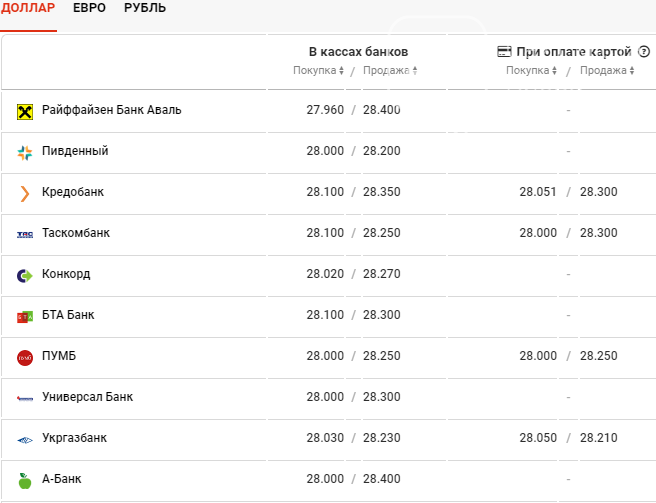This screenshot has height=503, width=656.
Task: Switch to the РУБЛЬ tab
Action: tap(145, 8)
